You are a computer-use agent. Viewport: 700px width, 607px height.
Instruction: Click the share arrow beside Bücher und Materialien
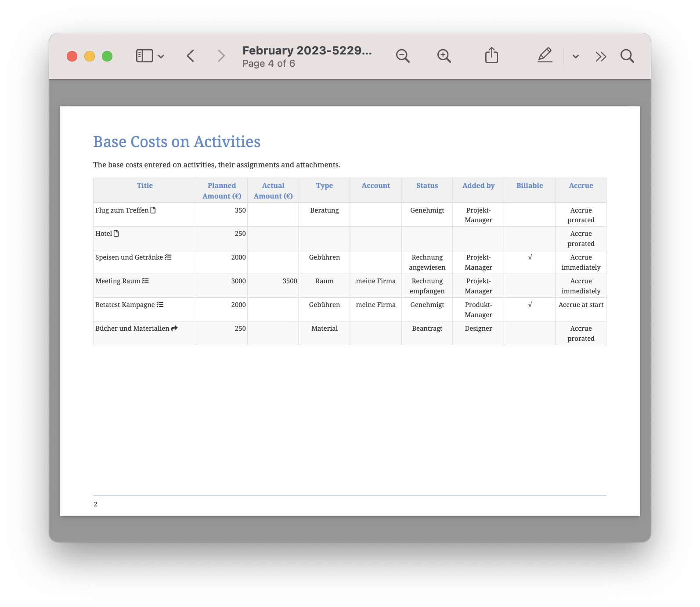coord(174,329)
